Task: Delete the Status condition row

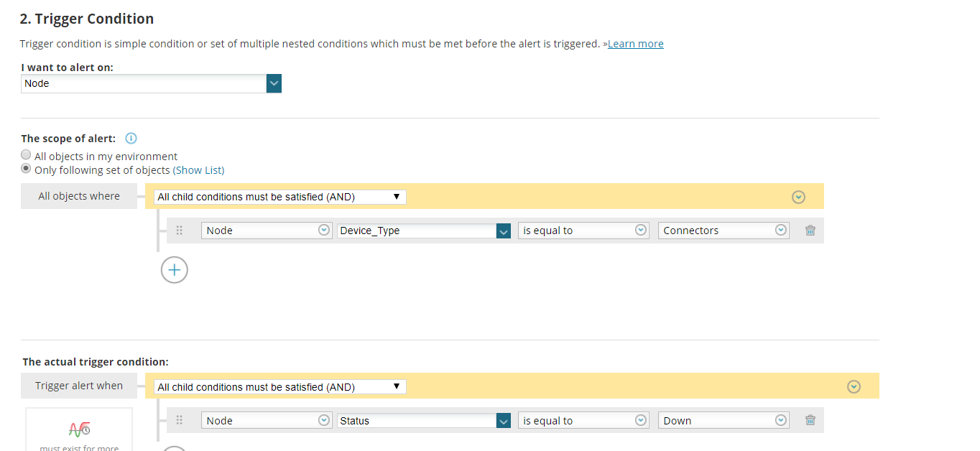Action: coord(810,421)
